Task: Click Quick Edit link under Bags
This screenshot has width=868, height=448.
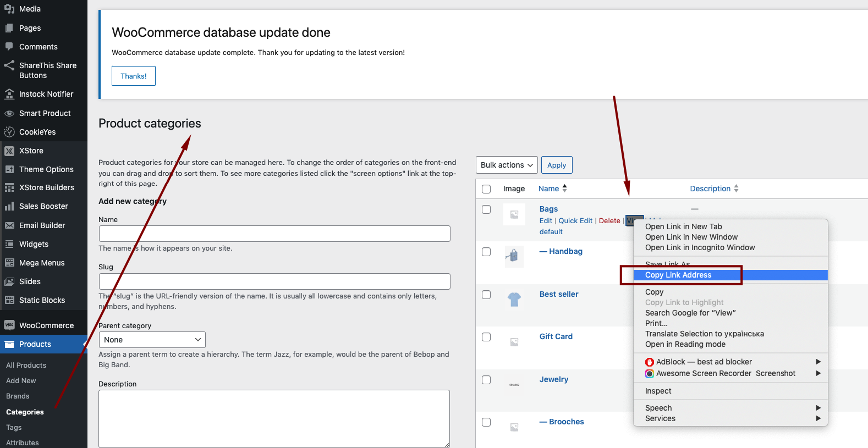Action: point(575,220)
